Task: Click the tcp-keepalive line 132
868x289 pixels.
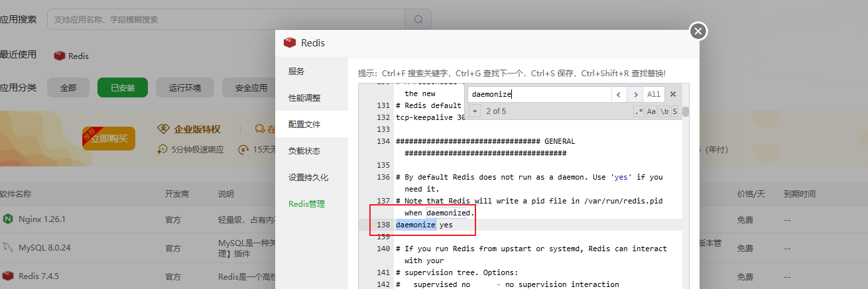Action: [x=430, y=117]
